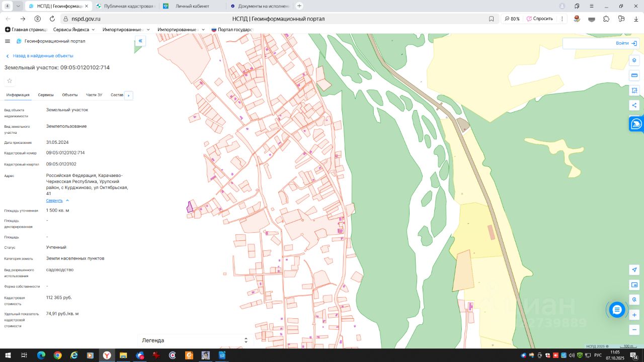Select the highlighted purple parcel on map
This screenshot has height=362, width=644.
[190, 206]
